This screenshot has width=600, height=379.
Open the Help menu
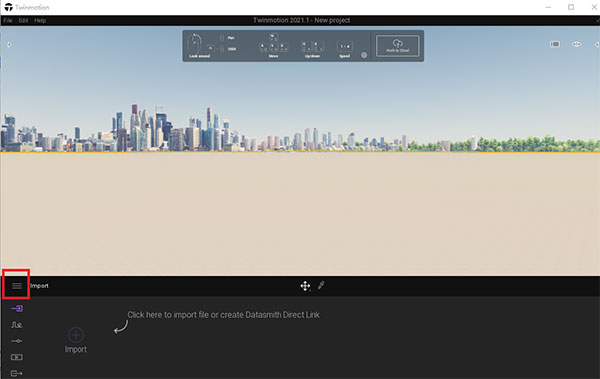click(x=40, y=20)
